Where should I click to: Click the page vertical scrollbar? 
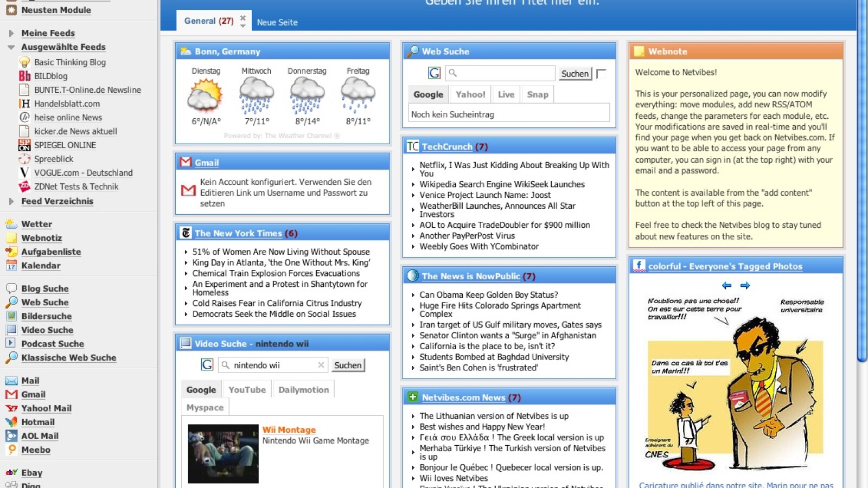862,179
